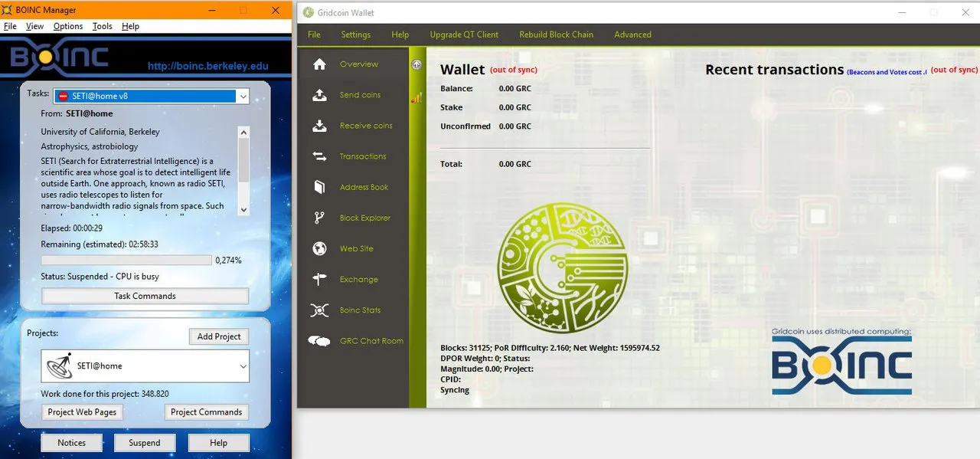Open the Options menu in BOINC Manager

click(68, 26)
